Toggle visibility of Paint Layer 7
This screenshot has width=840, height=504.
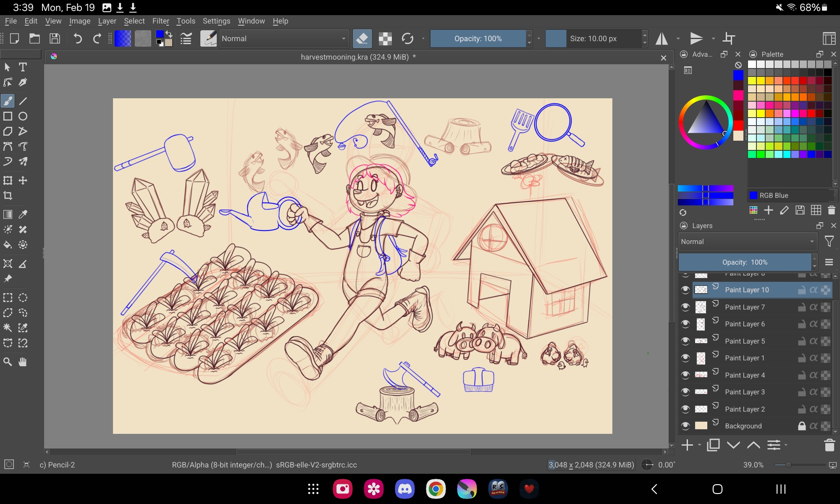[685, 307]
